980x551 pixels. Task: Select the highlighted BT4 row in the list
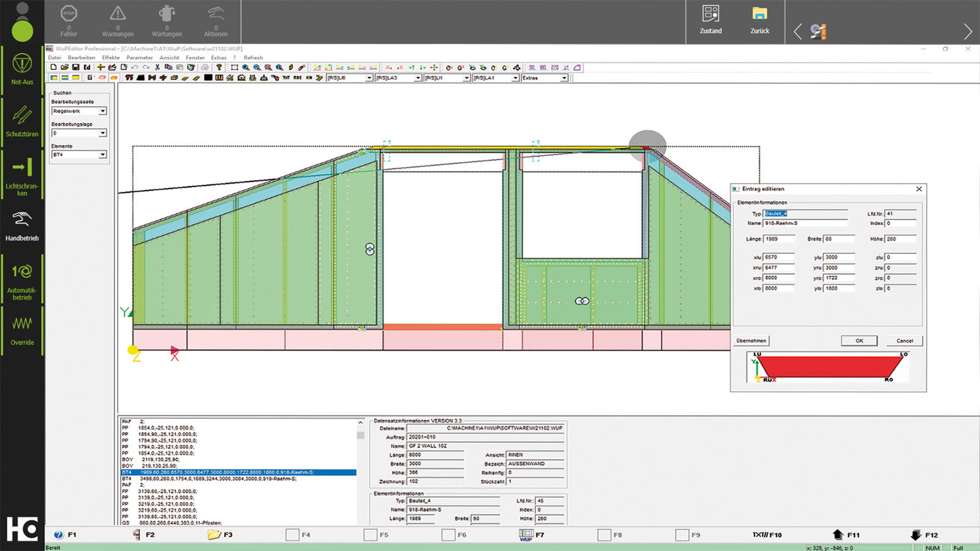click(x=238, y=473)
